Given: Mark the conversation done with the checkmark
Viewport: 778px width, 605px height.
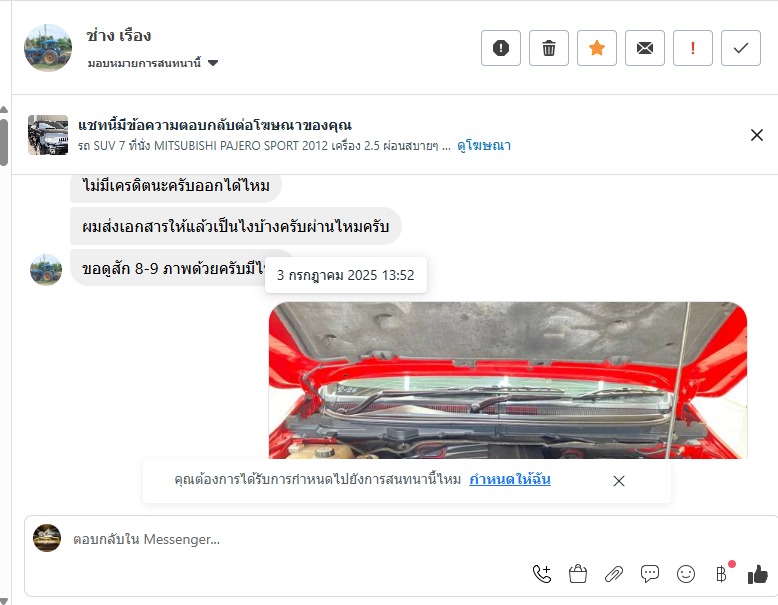Looking at the screenshot, I should tap(741, 48).
